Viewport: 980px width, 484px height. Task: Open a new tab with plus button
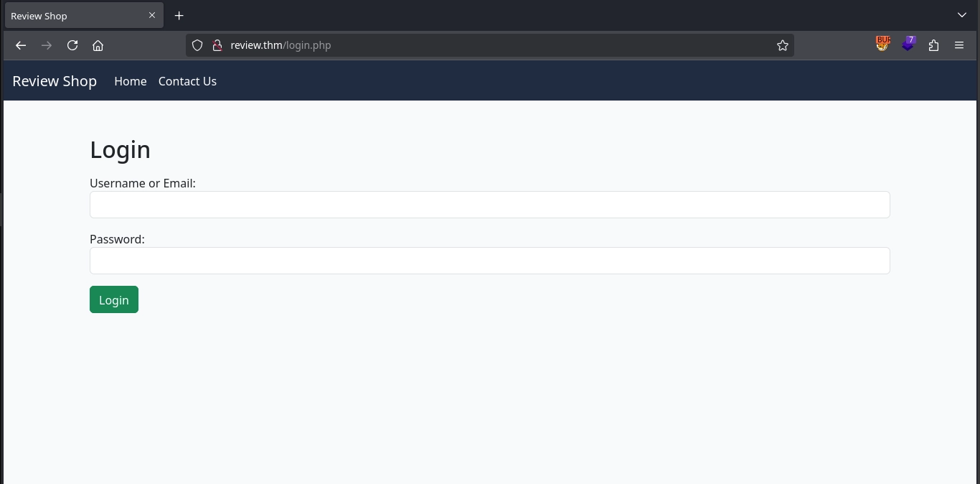pos(179,16)
